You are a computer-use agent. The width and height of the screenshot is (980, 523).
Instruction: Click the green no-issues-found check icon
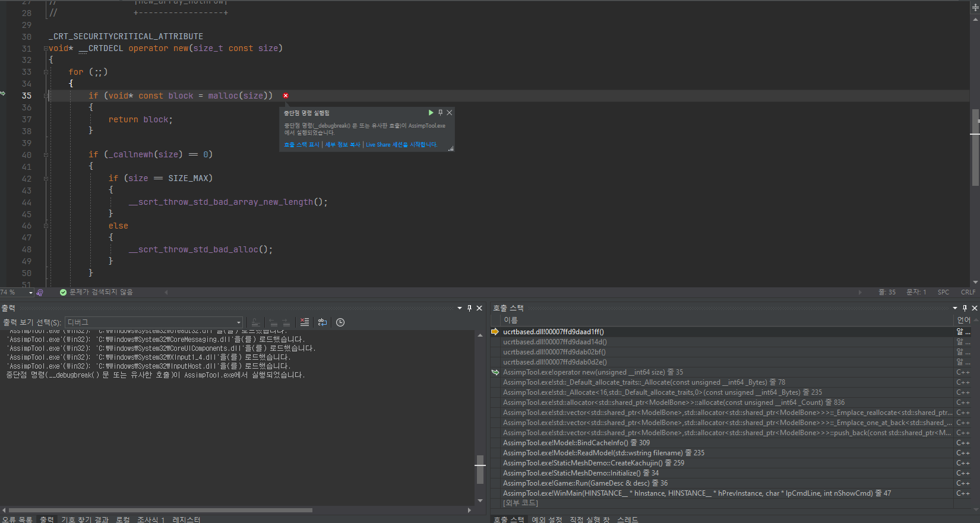[63, 293]
